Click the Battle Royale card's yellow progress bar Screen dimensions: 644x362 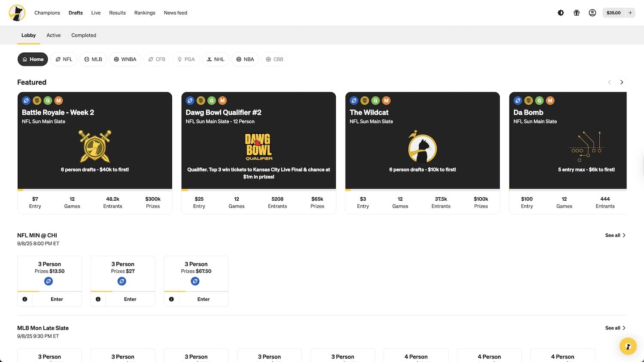click(20, 190)
